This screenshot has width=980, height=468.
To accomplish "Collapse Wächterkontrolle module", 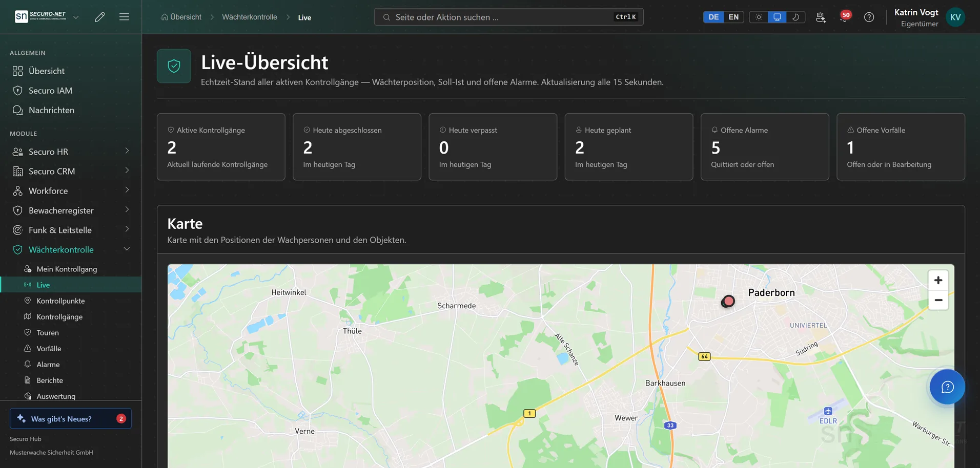I will coord(71,249).
